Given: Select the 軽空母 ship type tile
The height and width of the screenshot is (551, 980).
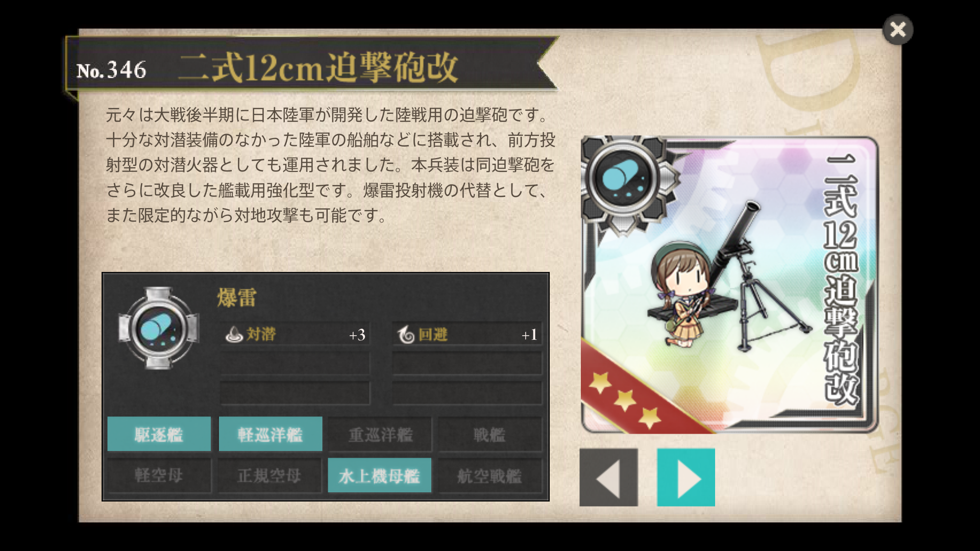Looking at the screenshot, I should pos(159,475).
